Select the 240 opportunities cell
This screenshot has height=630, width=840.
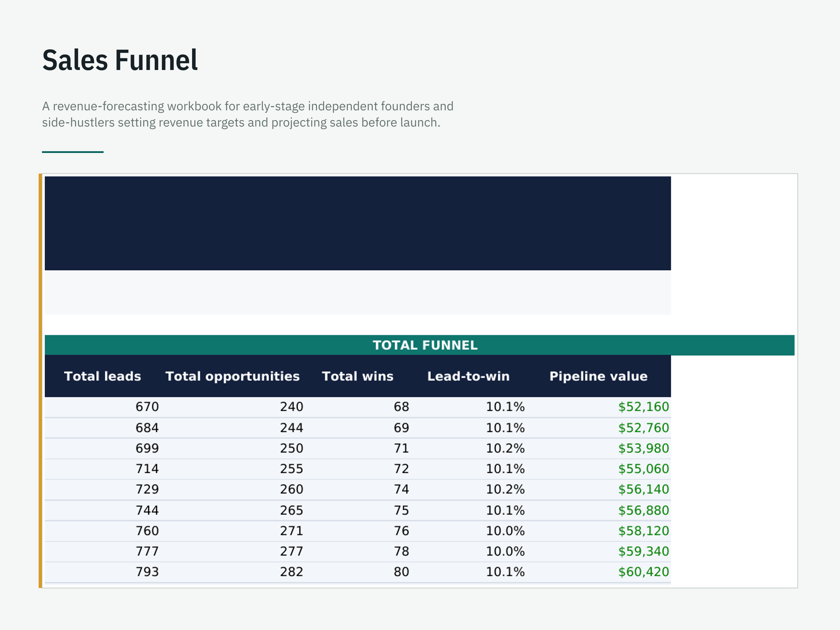[x=292, y=407]
